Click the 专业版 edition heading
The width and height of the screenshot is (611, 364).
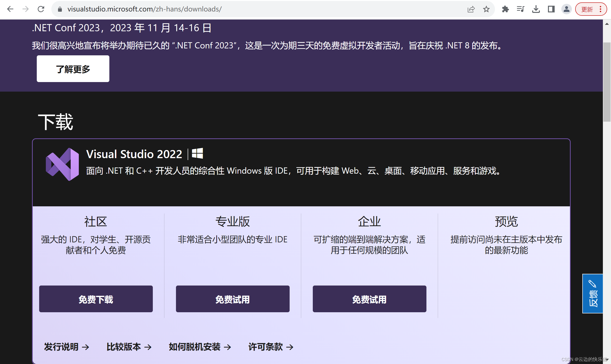click(x=233, y=222)
